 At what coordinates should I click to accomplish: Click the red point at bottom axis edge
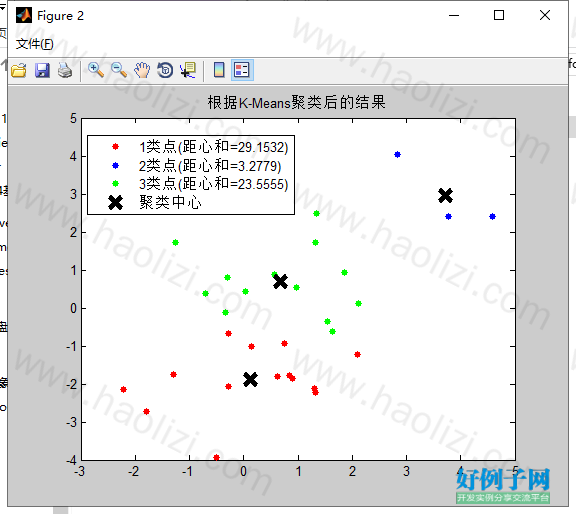[216, 457]
